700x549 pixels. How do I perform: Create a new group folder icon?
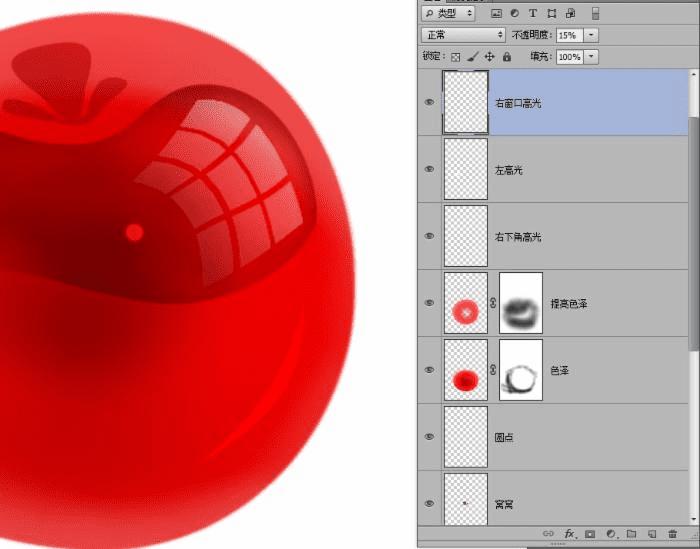tap(631, 533)
